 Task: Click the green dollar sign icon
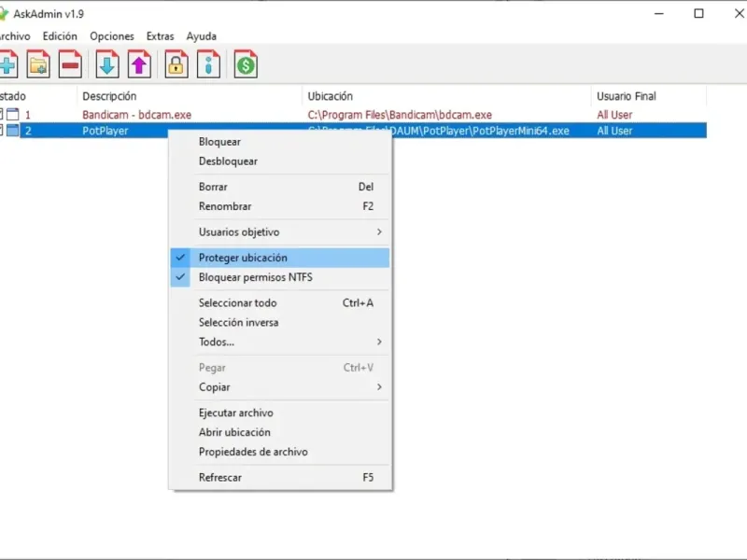pyautogui.click(x=246, y=64)
